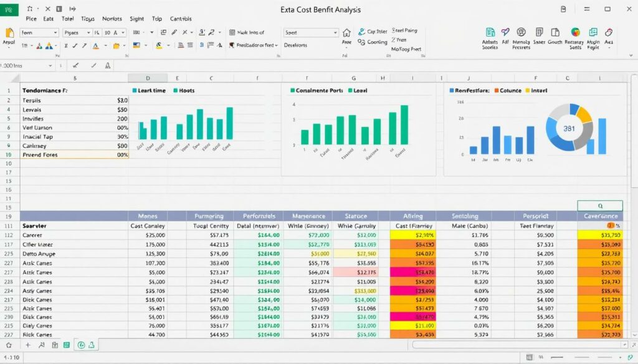Click the yellow folder fill icon
The height and width of the screenshot is (364, 638).
[117, 46]
